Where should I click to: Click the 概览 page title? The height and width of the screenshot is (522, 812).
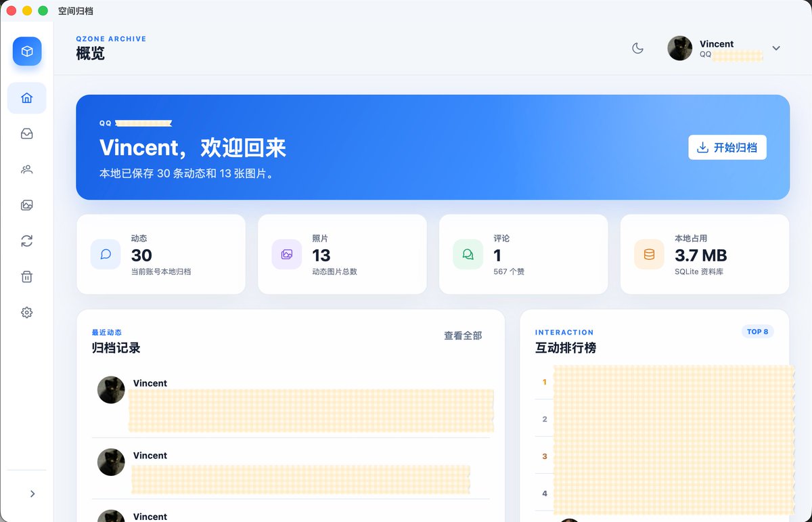pyautogui.click(x=90, y=53)
